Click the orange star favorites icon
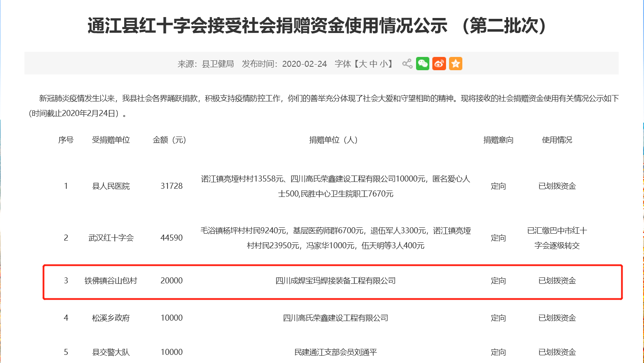The height and width of the screenshot is (363, 644). (x=455, y=64)
